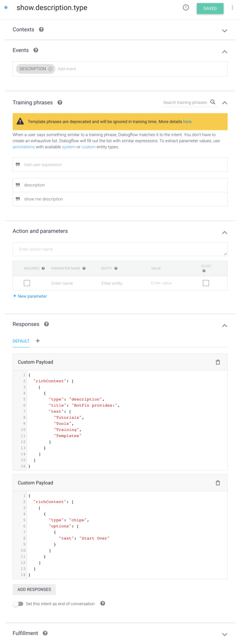Check the Required parameter checkbox
This screenshot has width=241, height=644.
[27, 283]
